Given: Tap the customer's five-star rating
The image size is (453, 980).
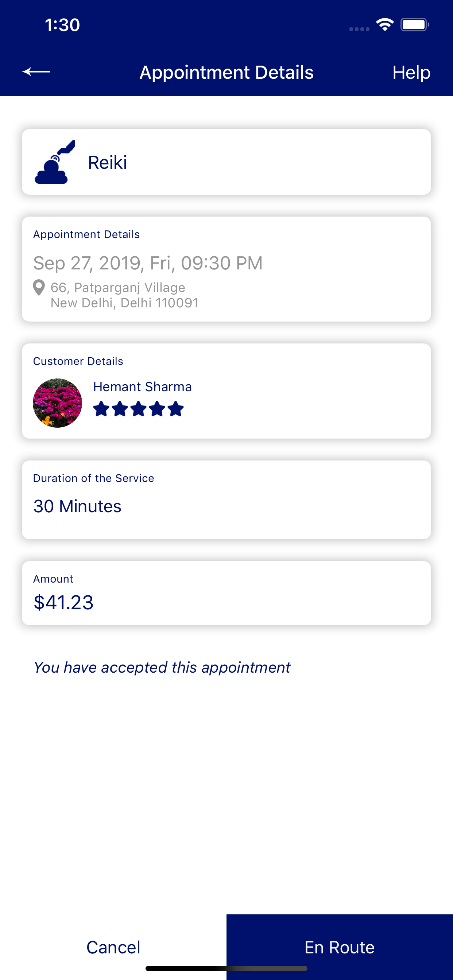Looking at the screenshot, I should 138,409.
